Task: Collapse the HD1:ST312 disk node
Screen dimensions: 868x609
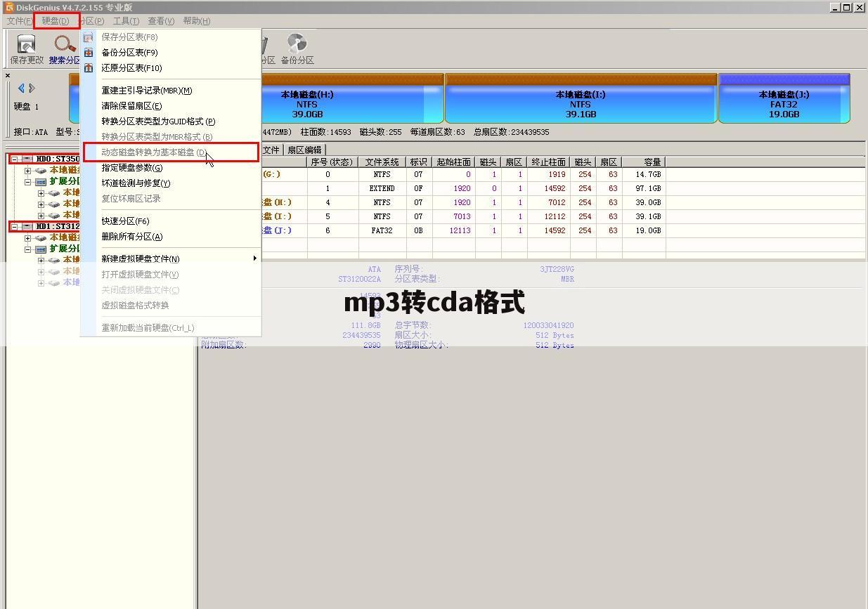Action: [14, 226]
